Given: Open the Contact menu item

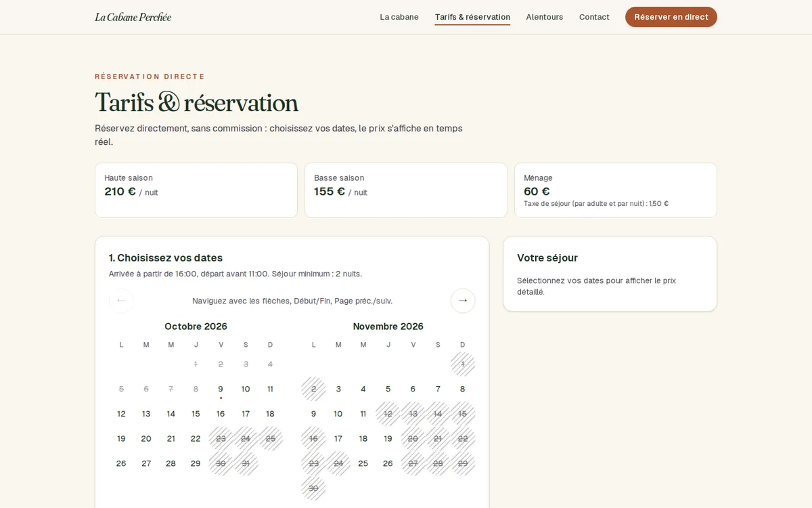Looking at the screenshot, I should click(x=594, y=17).
